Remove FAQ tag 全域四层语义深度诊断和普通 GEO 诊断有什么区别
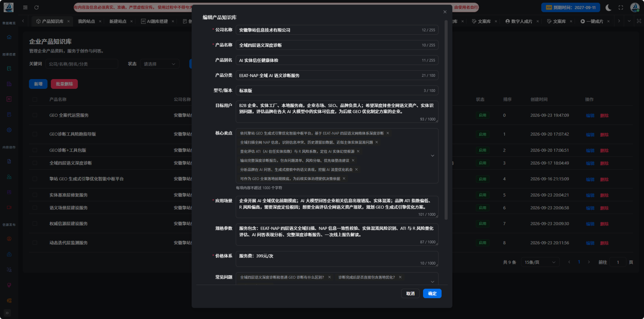This screenshot has width=644, height=319. pos(329,277)
